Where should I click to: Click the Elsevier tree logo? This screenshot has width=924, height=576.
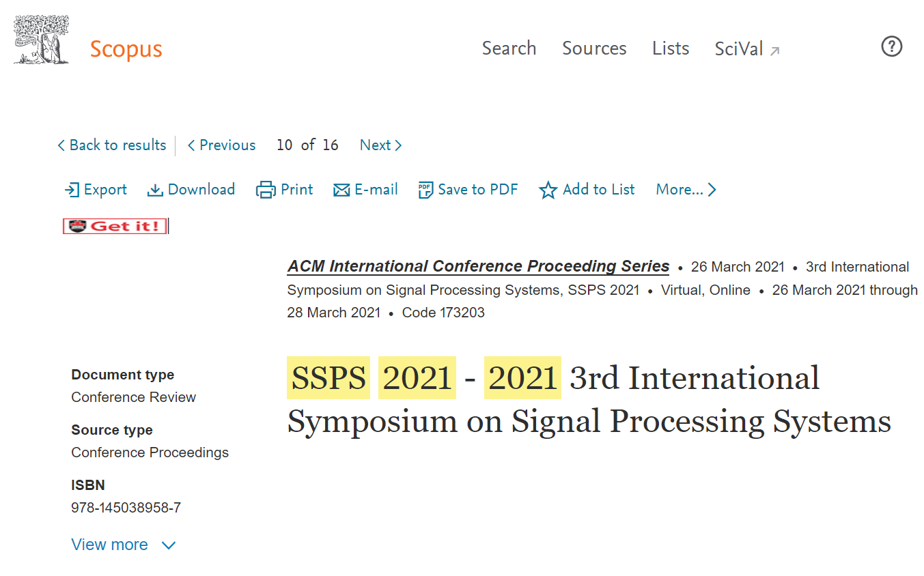[41, 40]
